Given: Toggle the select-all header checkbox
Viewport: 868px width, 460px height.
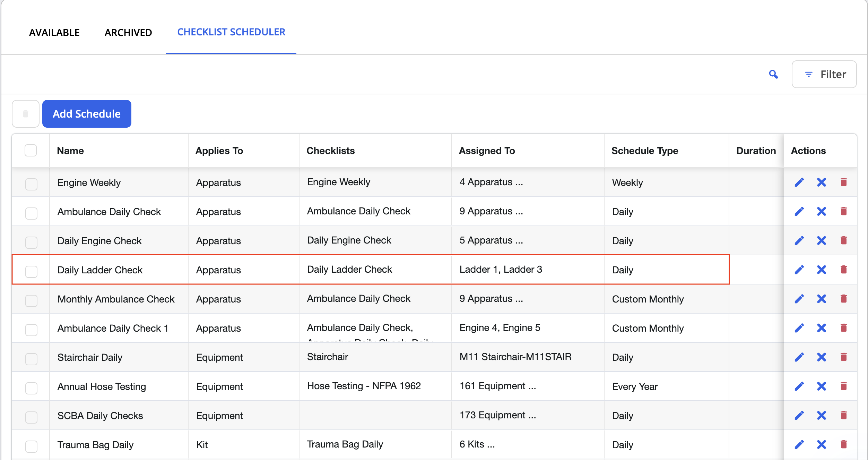Looking at the screenshot, I should coord(31,151).
